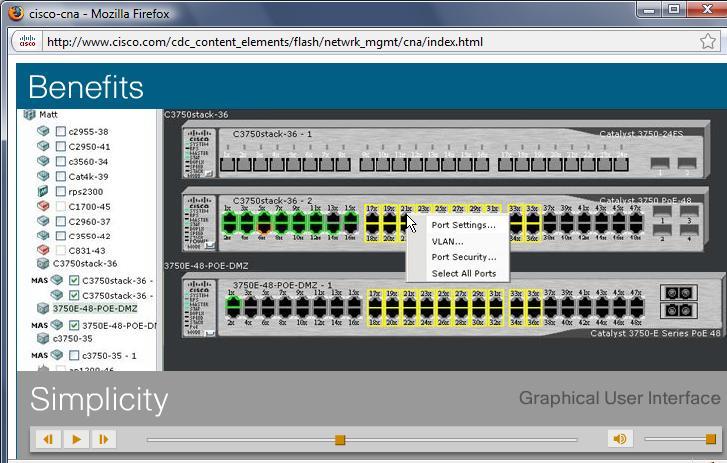Select C3750stack-36 in device tree
727x463 pixels.
pyautogui.click(x=85, y=264)
